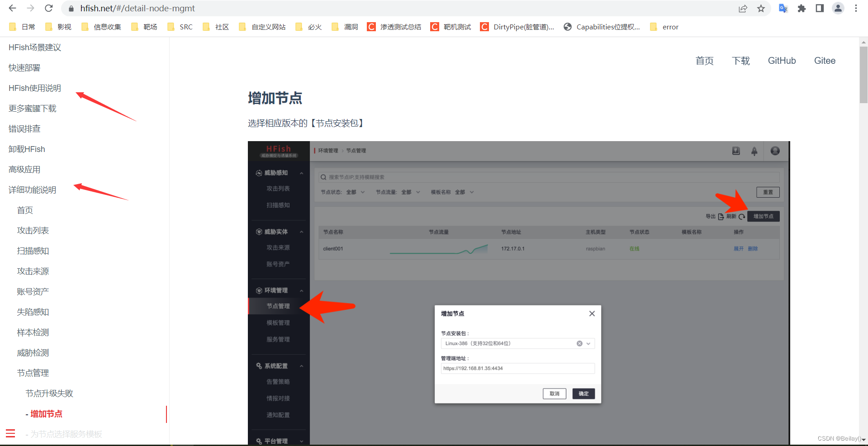Open 高级应用 in sidebar

[x=24, y=170]
